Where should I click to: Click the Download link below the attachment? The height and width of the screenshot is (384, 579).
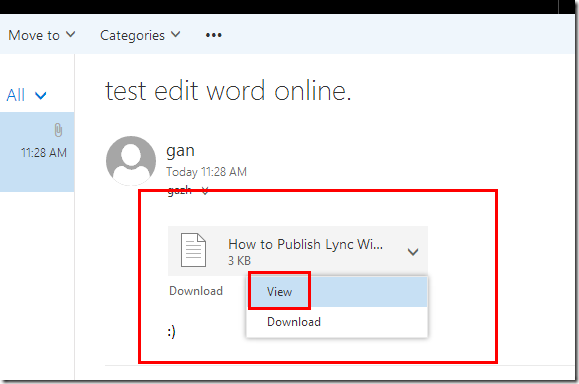click(196, 291)
